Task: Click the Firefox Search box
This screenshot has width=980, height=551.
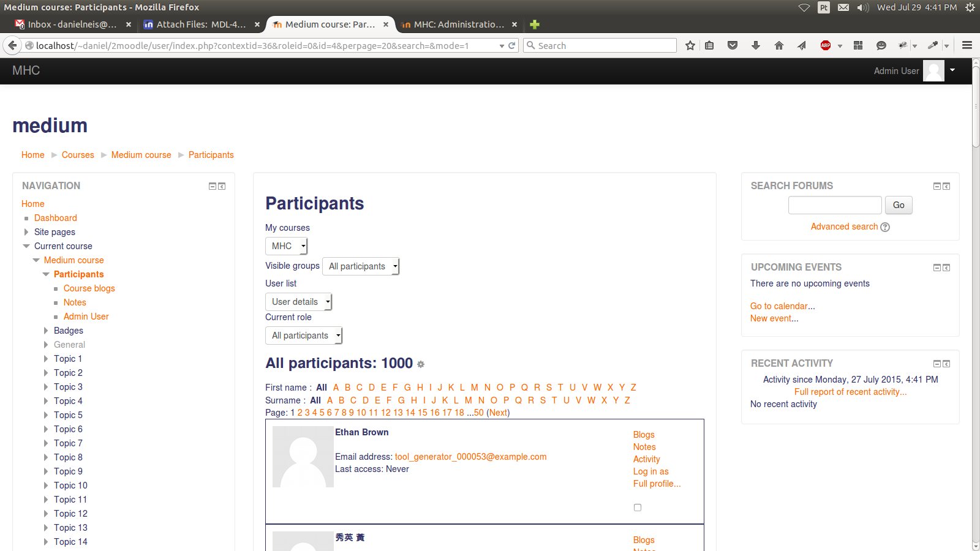Action: (x=600, y=45)
